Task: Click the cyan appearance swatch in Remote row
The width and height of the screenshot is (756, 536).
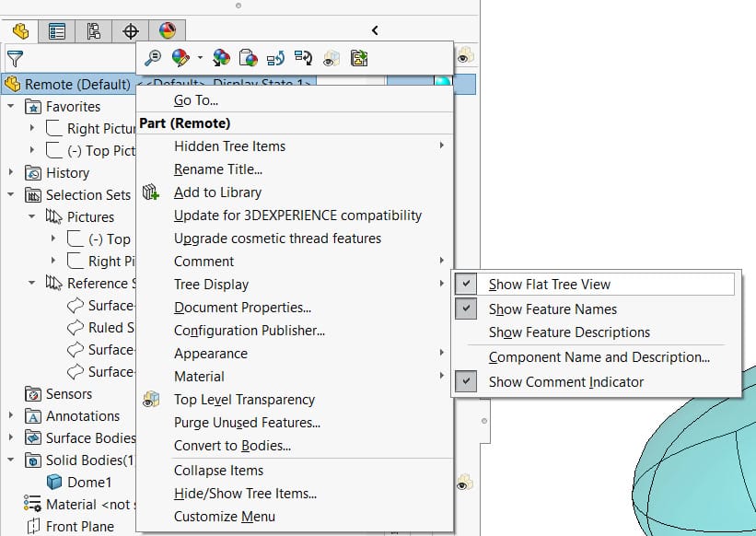Action: coord(442,82)
